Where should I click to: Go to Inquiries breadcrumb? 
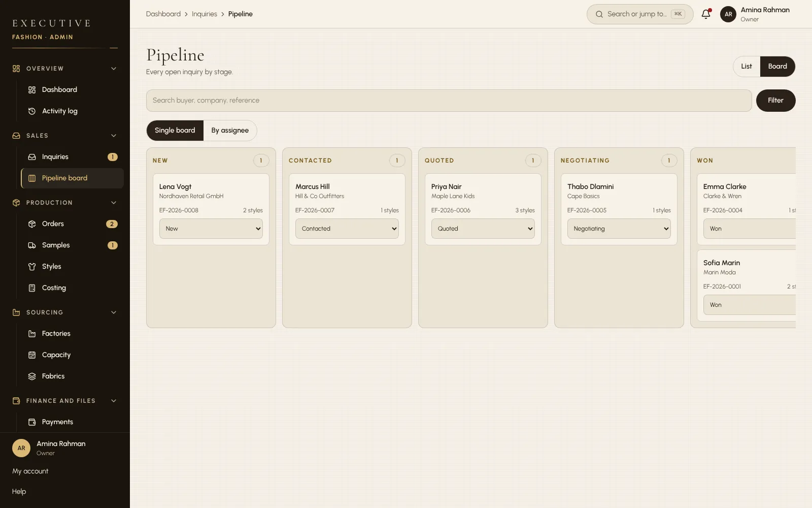point(205,14)
